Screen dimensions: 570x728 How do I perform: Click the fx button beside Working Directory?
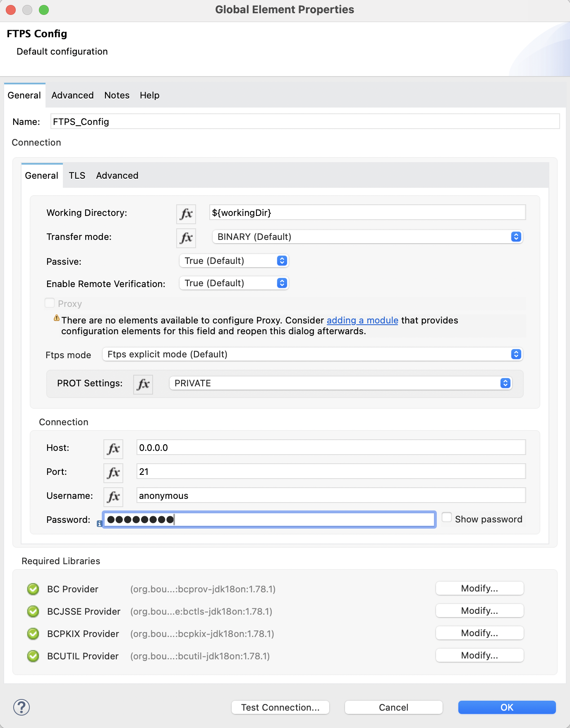pos(186,213)
